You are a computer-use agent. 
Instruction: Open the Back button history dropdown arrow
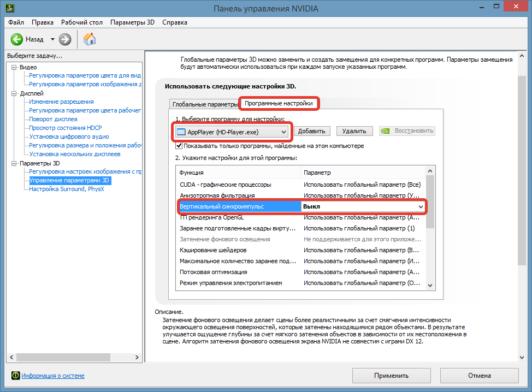pyautogui.click(x=52, y=39)
